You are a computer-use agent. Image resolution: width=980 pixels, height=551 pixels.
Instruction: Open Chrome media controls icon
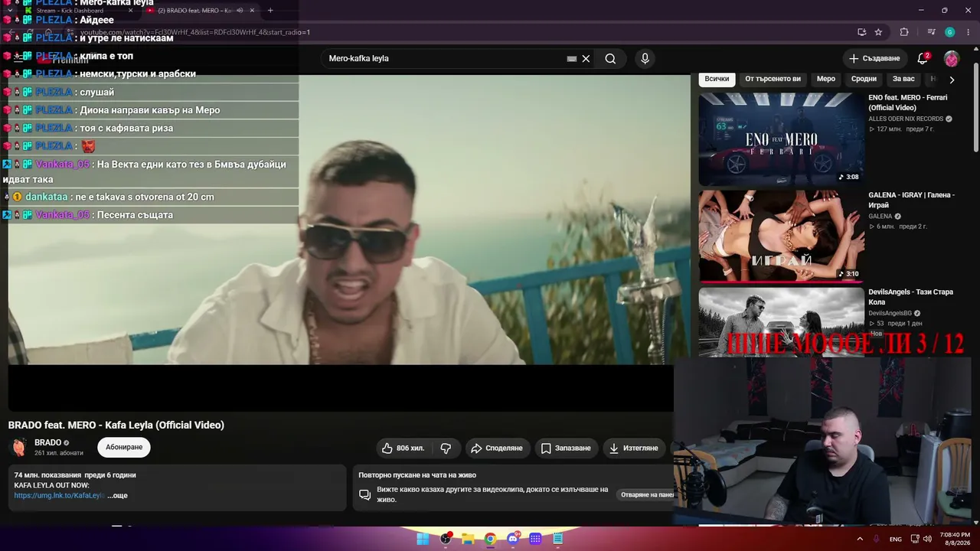931,32
